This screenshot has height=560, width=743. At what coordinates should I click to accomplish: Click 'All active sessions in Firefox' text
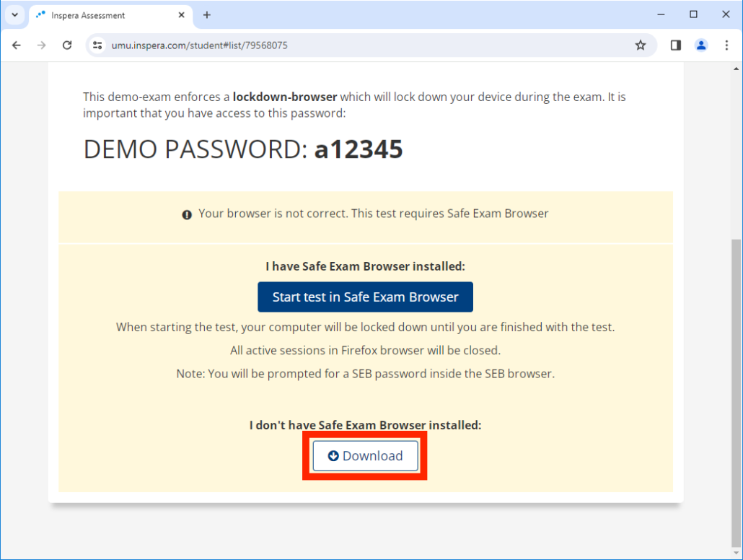coord(365,351)
